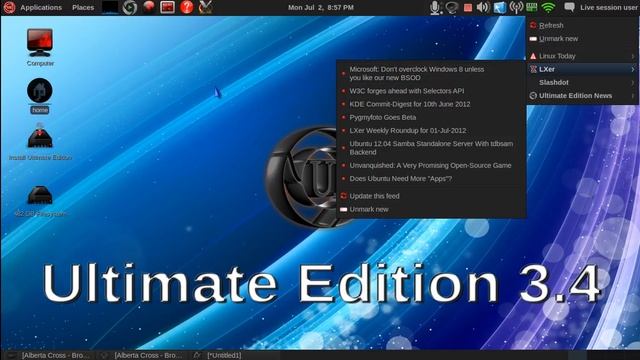Image resolution: width=640 pixels, height=360 pixels.
Task: Open 'LXer Weekly Roundup for 01-Jul-2012'
Action: pos(431,131)
